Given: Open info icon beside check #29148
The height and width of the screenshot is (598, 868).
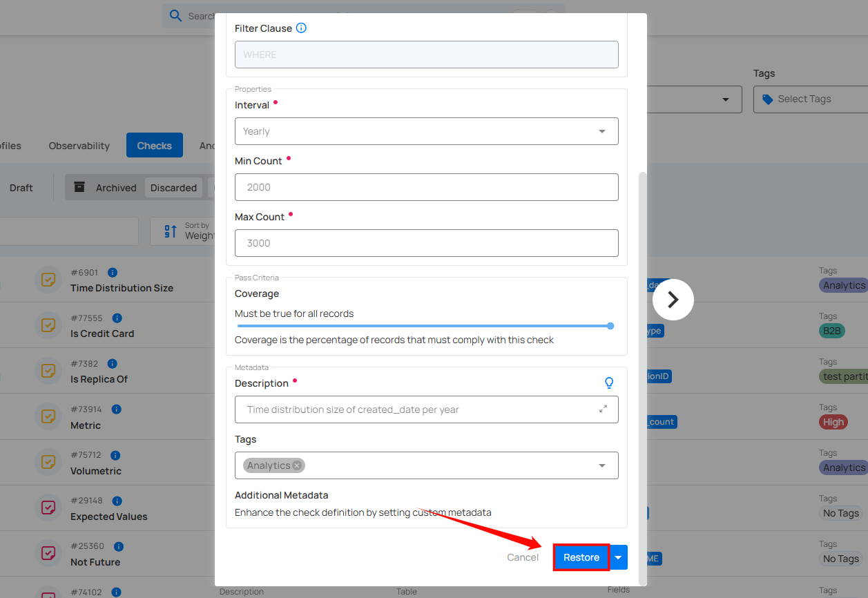Looking at the screenshot, I should pyautogui.click(x=117, y=501).
